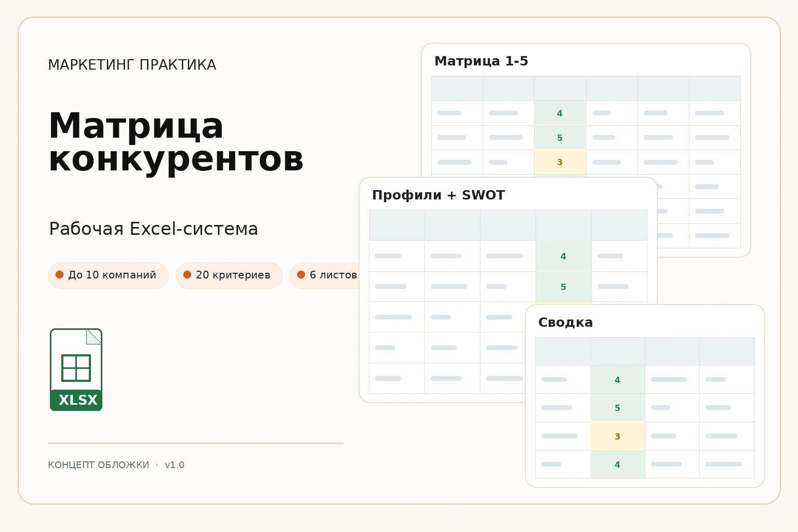Screen dimensions: 798x532
Task: Click the "Матрица 1-5" card title
Action: coord(481,61)
